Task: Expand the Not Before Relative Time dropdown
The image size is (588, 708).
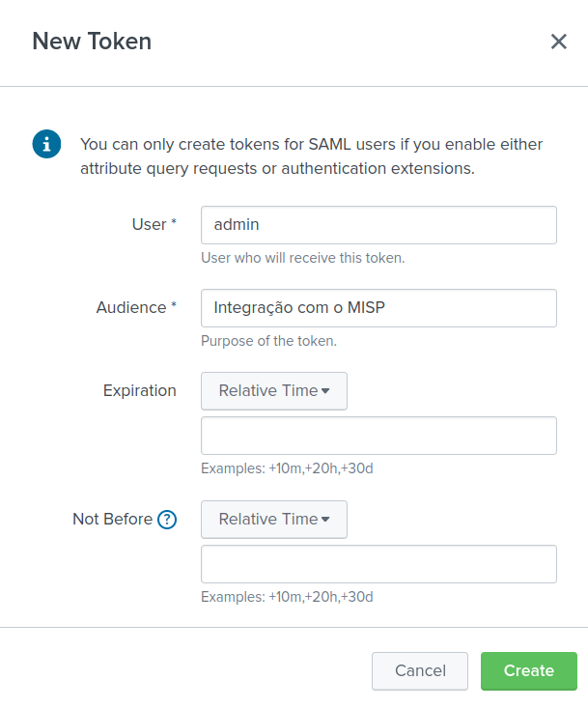Action: [273, 520]
